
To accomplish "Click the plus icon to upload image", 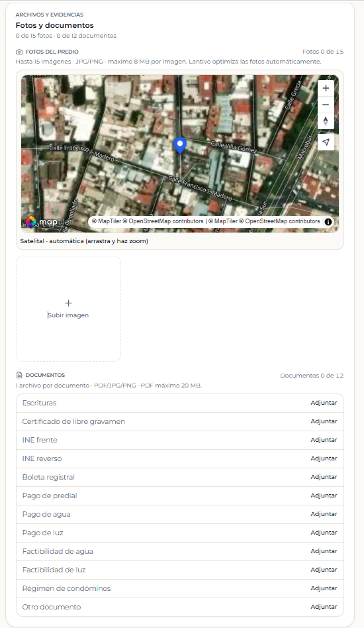I will point(68,303).
